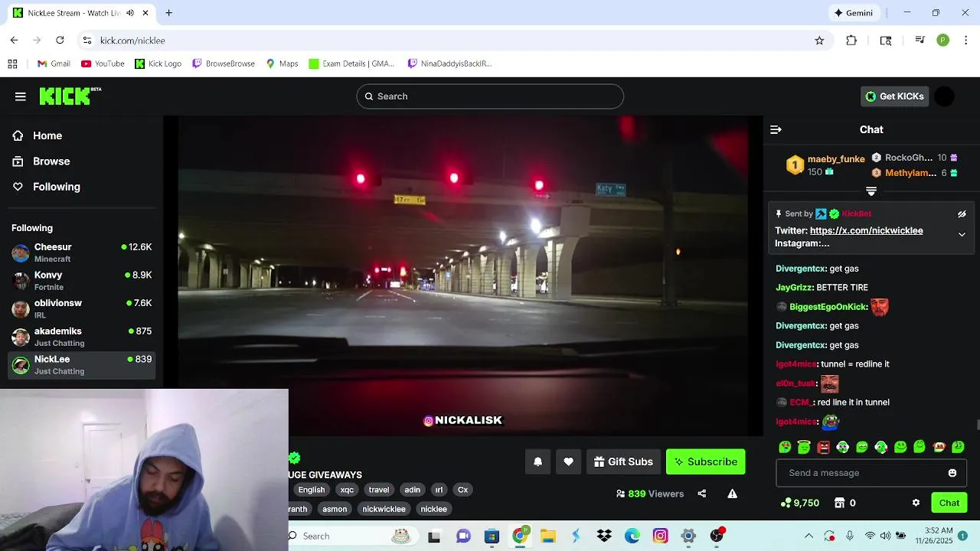Image resolution: width=980 pixels, height=551 pixels.
Task: Click the Kick search box
Action: (490, 96)
